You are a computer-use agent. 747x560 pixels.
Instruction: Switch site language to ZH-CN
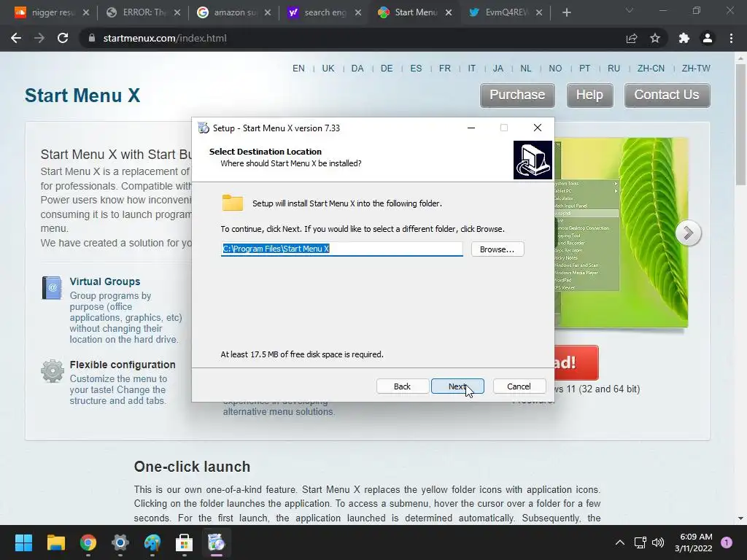click(x=651, y=68)
